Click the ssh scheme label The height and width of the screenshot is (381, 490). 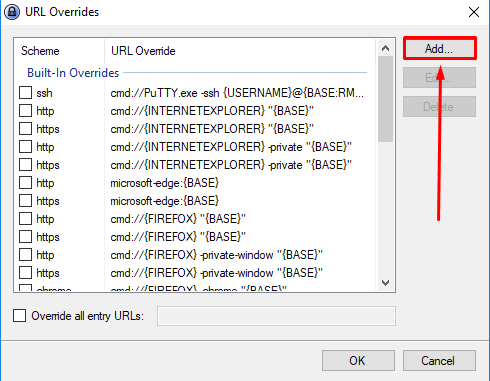click(x=44, y=93)
